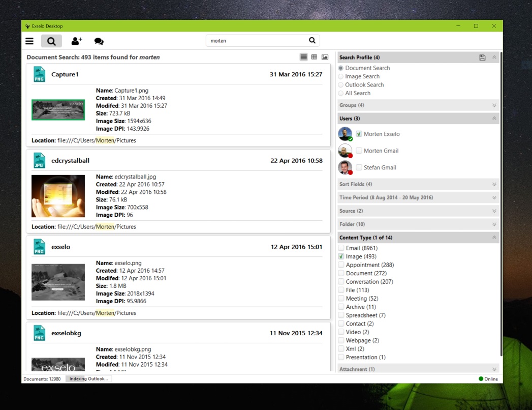Check the Morten Gmail user checkbox

click(x=359, y=151)
